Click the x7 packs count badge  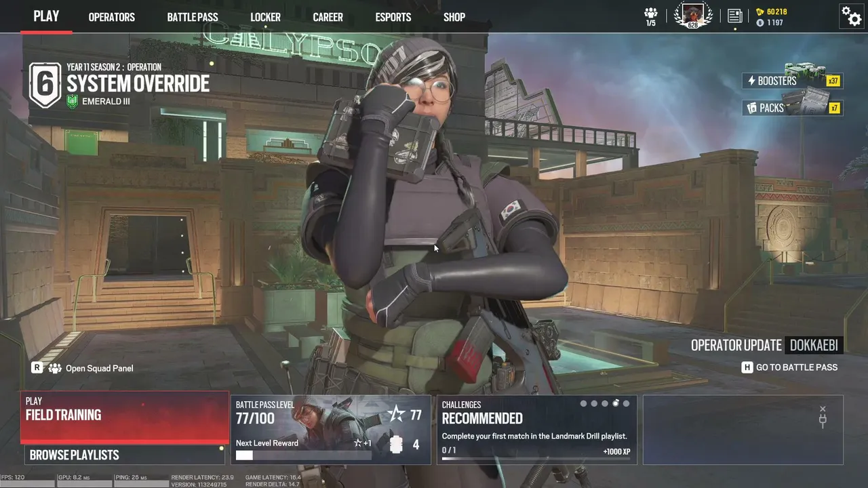(835, 108)
